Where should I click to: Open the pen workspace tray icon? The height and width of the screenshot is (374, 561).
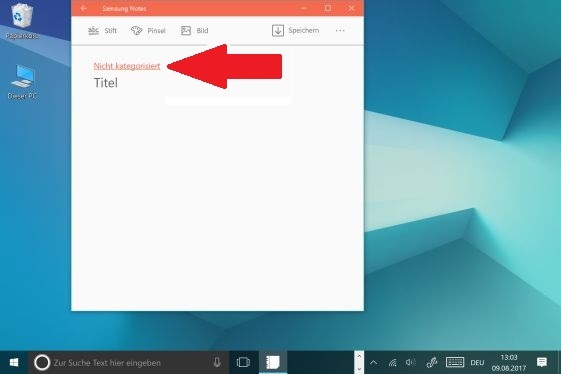(x=432, y=363)
